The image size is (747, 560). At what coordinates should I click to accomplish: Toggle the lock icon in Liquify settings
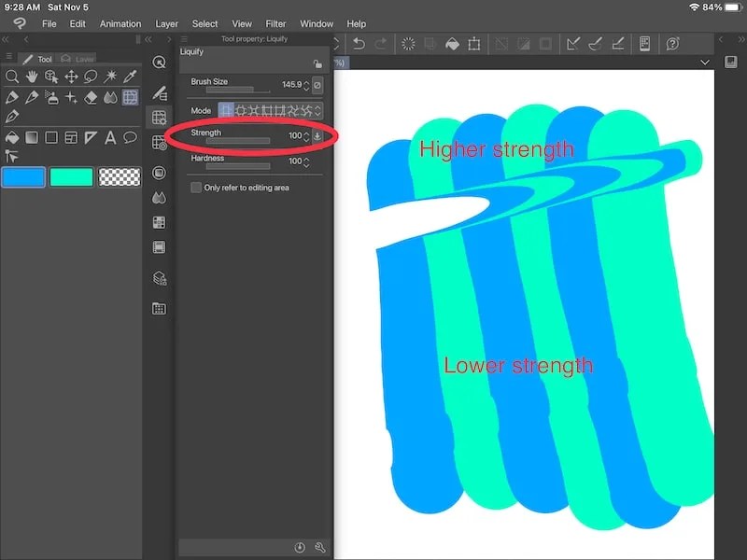[317, 62]
